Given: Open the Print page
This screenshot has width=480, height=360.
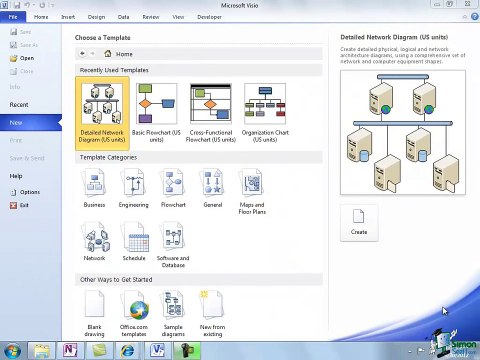Looking at the screenshot, I should [16, 140].
